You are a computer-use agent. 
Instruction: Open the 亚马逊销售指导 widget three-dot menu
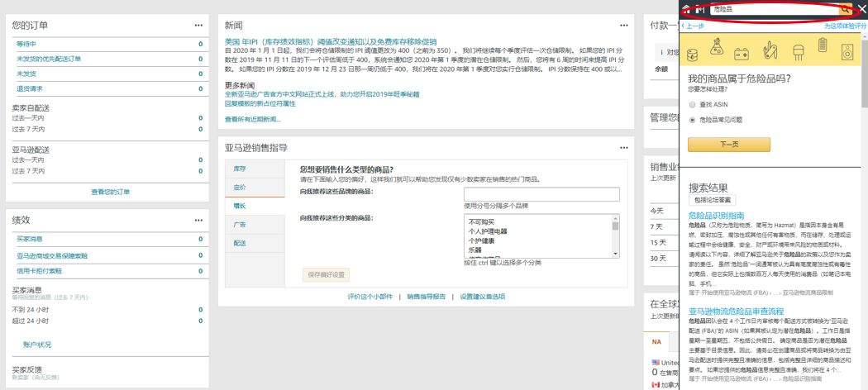click(627, 147)
